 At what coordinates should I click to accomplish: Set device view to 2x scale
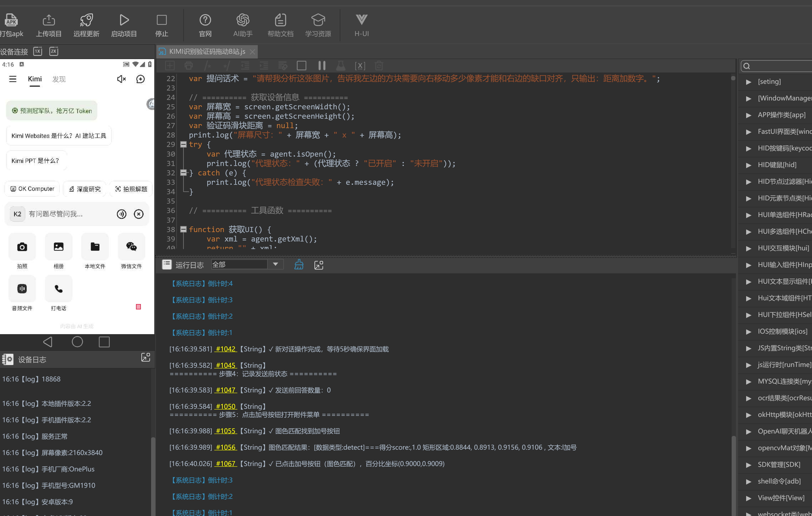pos(53,51)
